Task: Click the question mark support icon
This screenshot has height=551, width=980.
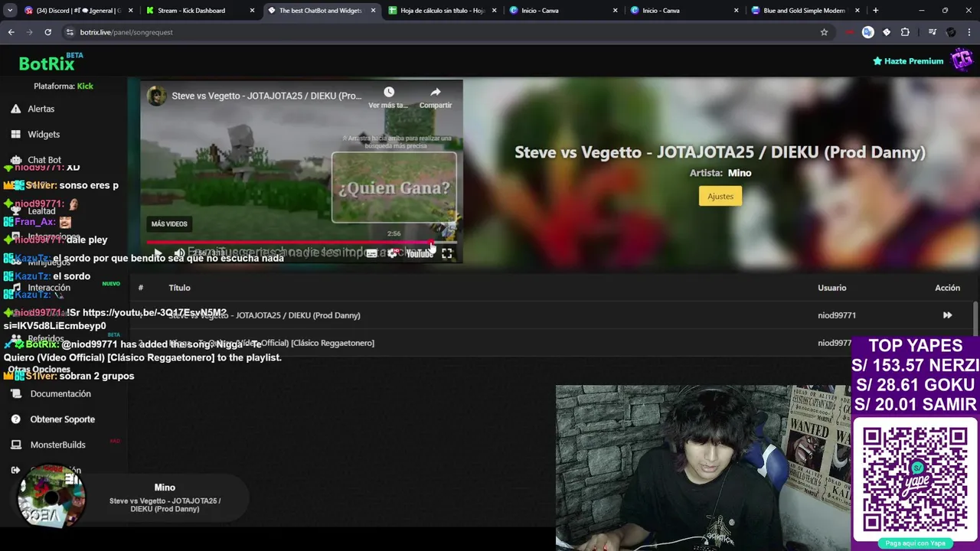Action: [x=15, y=419]
